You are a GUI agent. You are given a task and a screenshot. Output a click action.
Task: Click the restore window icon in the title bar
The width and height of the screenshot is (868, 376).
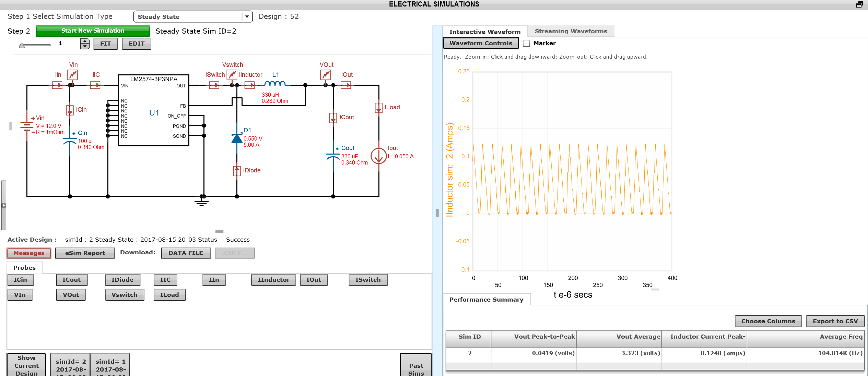coord(859,4)
